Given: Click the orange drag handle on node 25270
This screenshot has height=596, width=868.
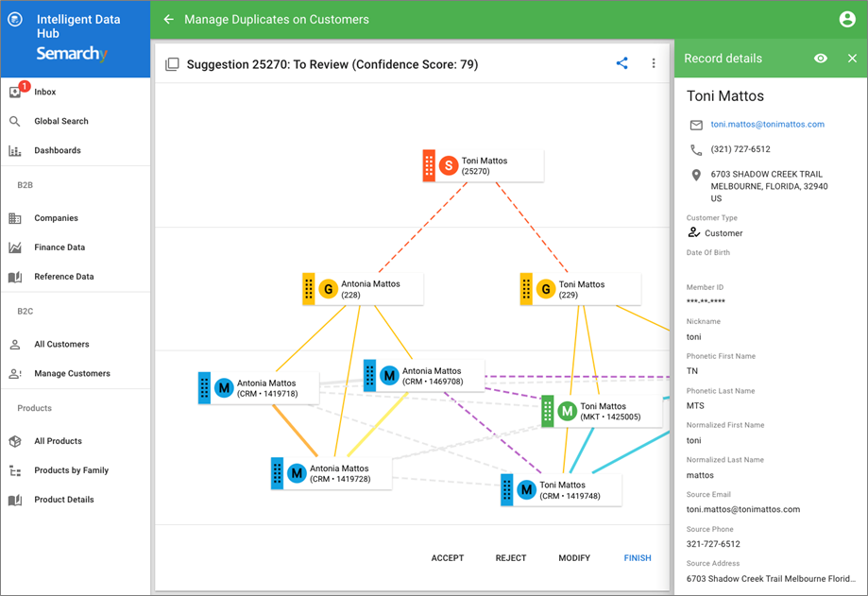Looking at the screenshot, I should click(429, 165).
